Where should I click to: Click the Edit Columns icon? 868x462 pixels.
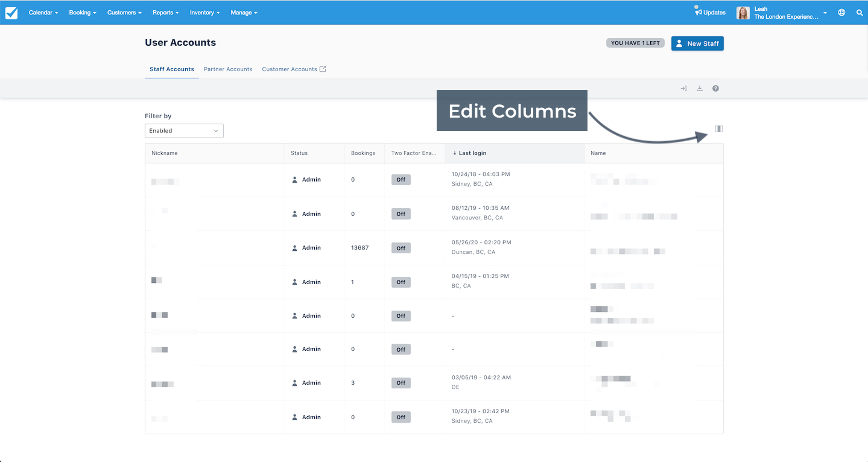click(x=719, y=128)
